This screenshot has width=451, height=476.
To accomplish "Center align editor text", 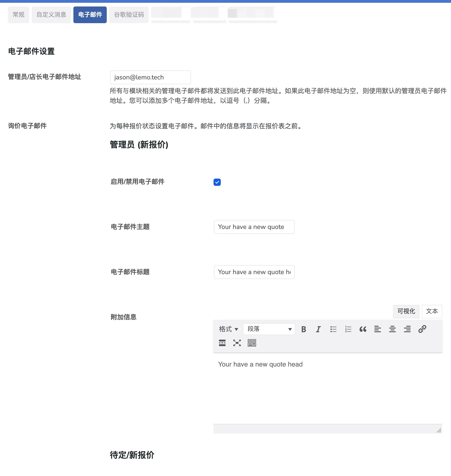I will tap(392, 329).
